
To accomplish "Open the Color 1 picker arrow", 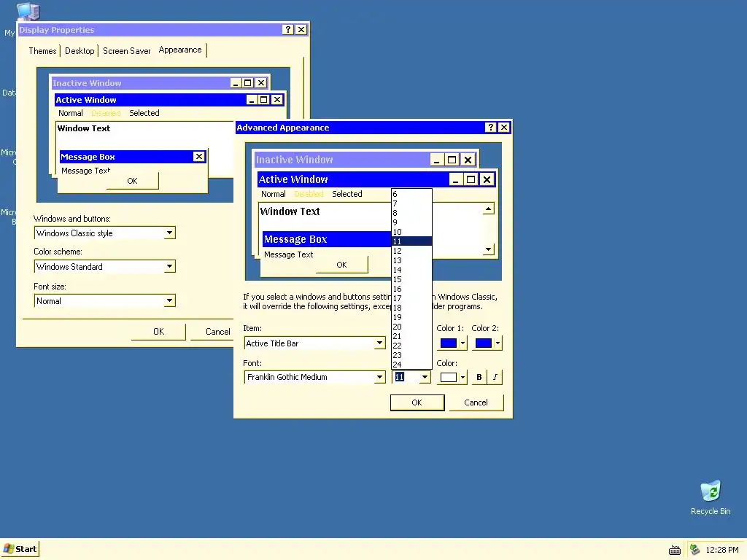I will point(462,343).
